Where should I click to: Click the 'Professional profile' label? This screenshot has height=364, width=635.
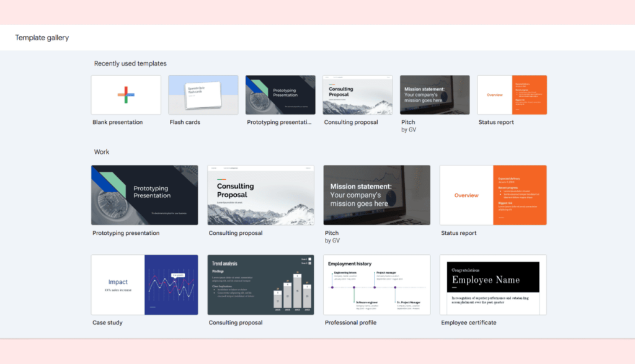click(351, 322)
